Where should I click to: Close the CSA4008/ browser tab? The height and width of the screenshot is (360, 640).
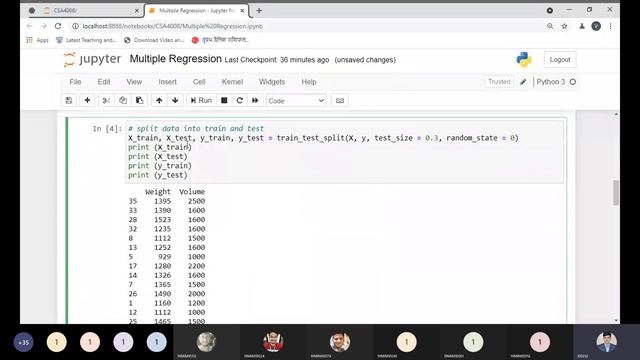(x=137, y=11)
